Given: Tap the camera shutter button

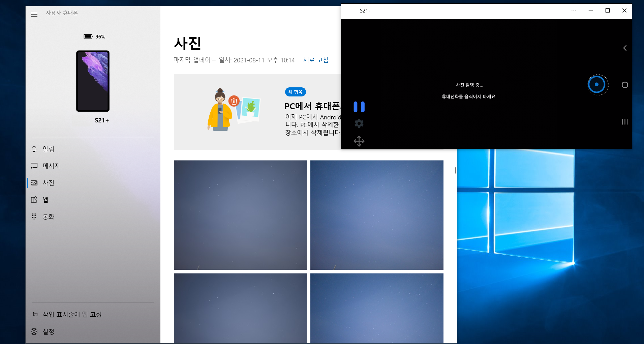Looking at the screenshot, I should coord(597,85).
